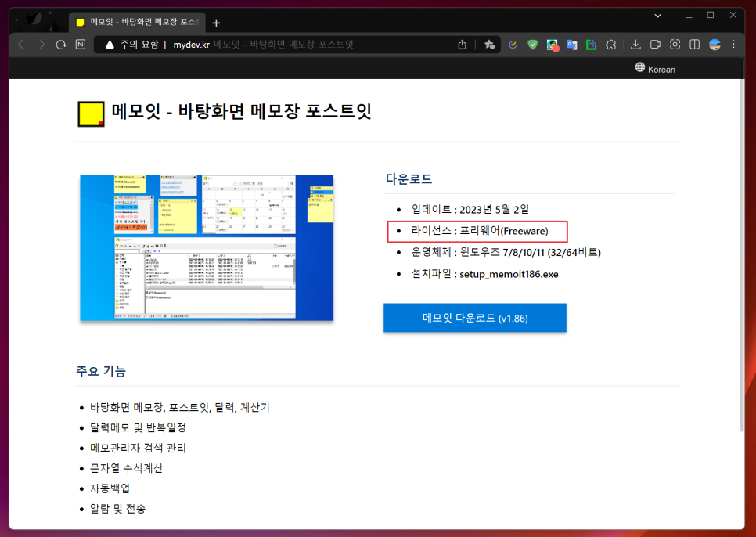Open the Naver home N icon

click(x=81, y=45)
